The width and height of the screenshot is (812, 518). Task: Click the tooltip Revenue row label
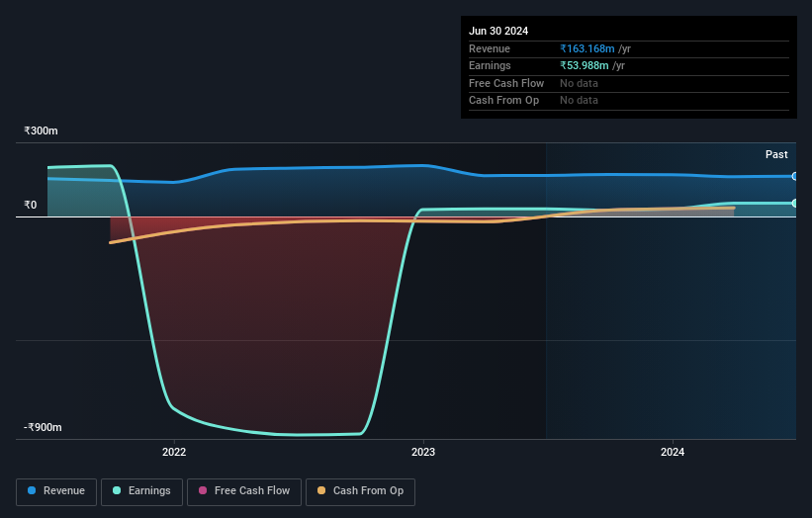490,48
